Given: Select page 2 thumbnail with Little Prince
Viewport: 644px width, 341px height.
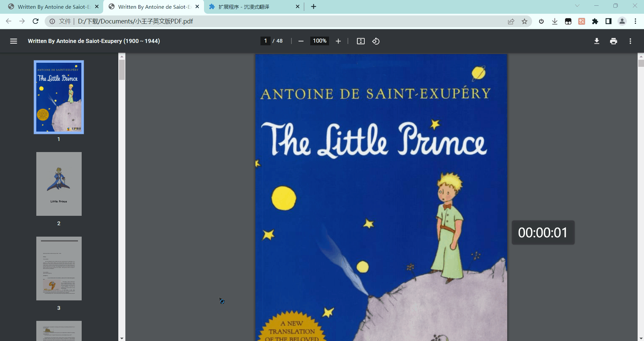Looking at the screenshot, I should [x=59, y=184].
